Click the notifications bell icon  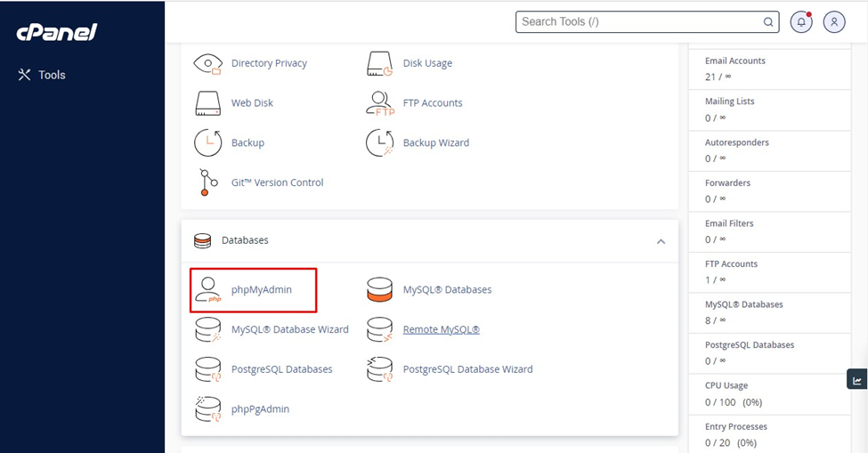(801, 22)
